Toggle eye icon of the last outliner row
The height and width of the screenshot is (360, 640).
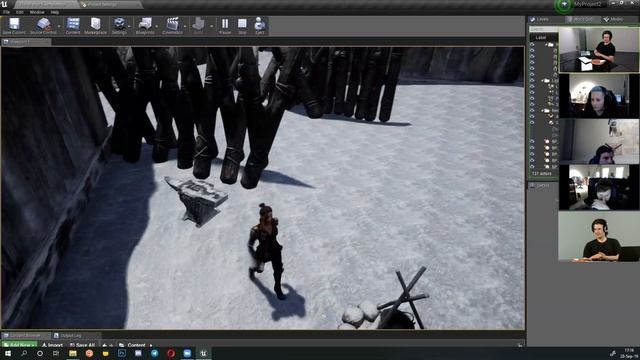[x=532, y=167]
